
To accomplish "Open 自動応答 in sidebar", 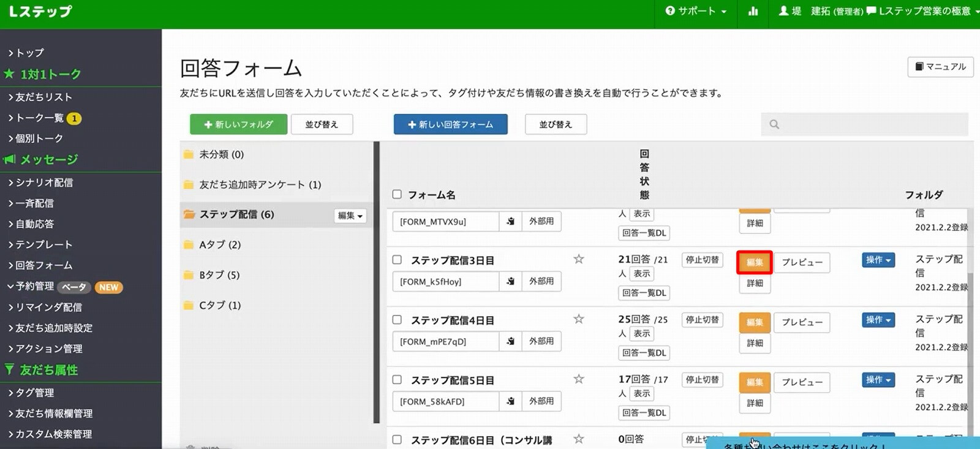I will tap(31, 224).
